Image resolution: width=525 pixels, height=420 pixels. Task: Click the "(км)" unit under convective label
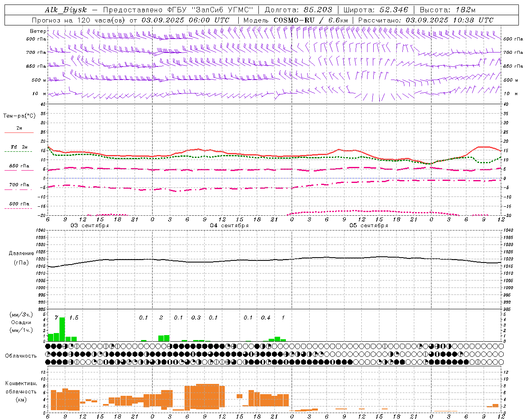click(21, 399)
